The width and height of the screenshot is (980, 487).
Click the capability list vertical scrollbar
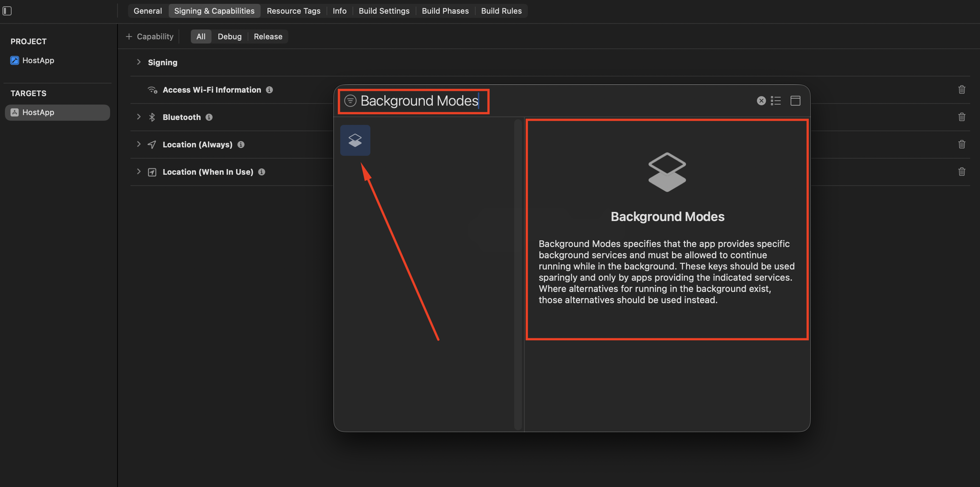[518, 274]
